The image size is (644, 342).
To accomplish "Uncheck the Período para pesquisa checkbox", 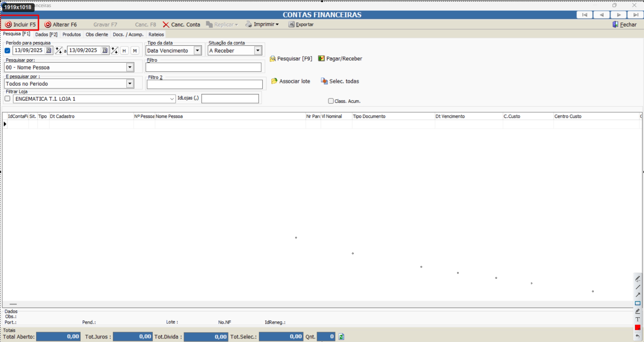I will click(x=7, y=51).
